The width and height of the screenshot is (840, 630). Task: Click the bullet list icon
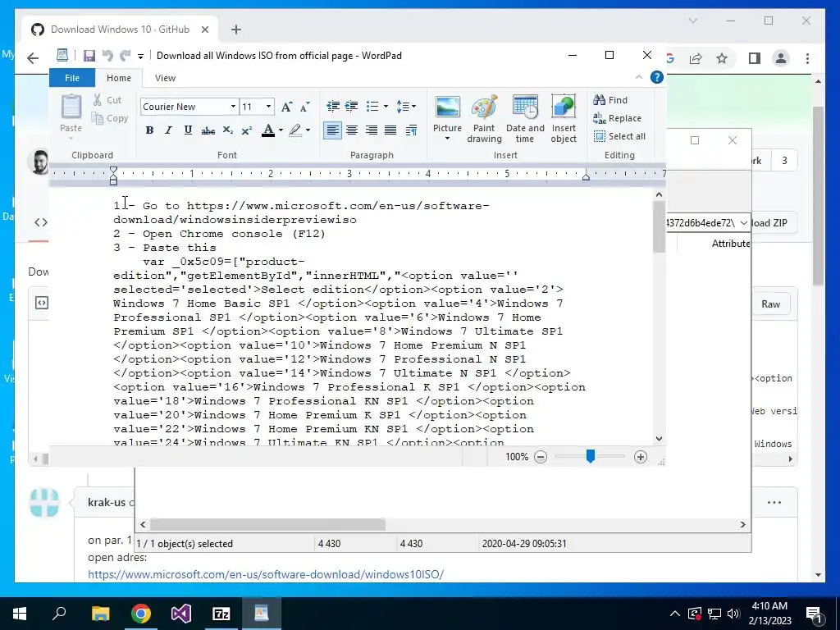[x=372, y=106]
